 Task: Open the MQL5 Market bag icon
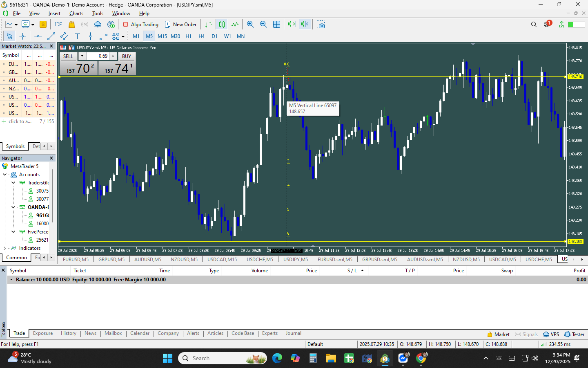tap(72, 25)
